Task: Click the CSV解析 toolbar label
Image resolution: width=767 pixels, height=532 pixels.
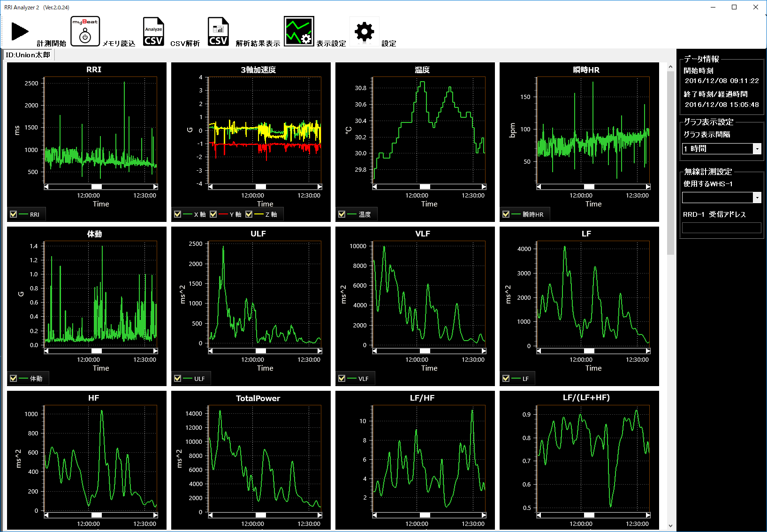Action: 185,44
